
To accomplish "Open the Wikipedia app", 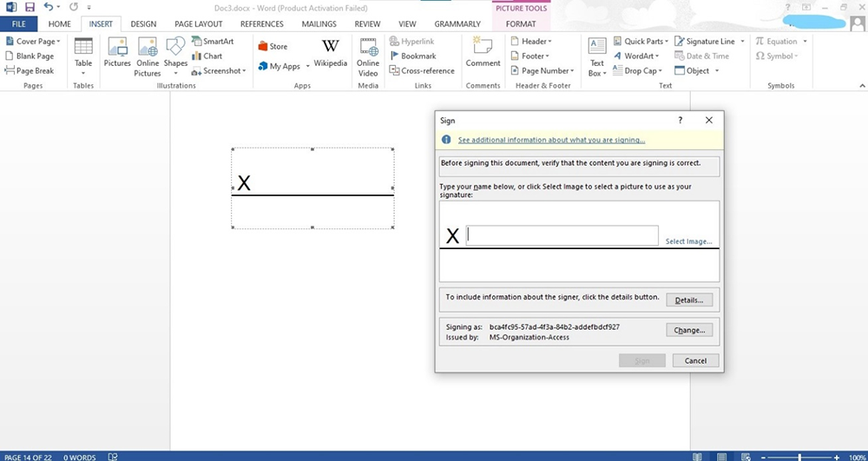I will 330,54.
